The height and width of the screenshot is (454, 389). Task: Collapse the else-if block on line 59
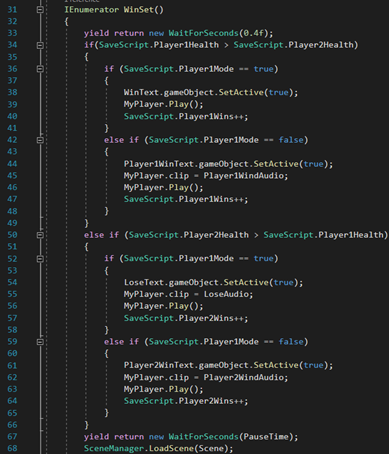[x=40, y=342]
